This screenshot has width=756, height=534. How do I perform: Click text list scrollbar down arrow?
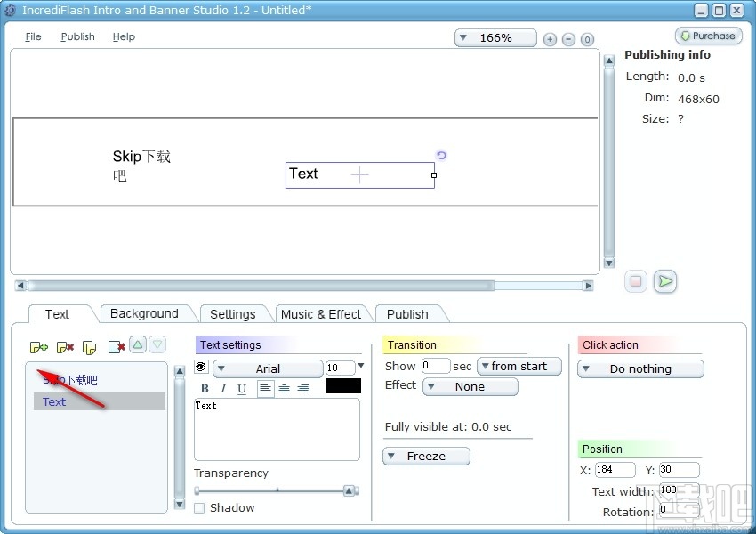click(180, 504)
